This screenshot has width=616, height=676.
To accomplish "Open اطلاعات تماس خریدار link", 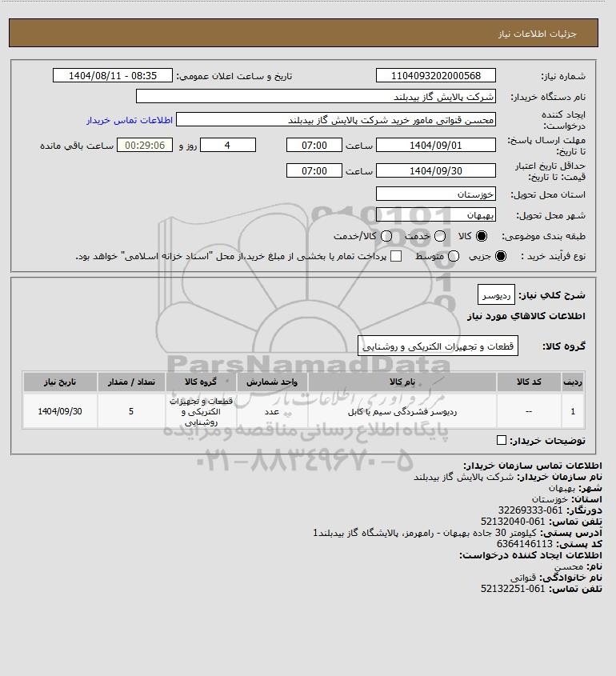I will 130,120.
